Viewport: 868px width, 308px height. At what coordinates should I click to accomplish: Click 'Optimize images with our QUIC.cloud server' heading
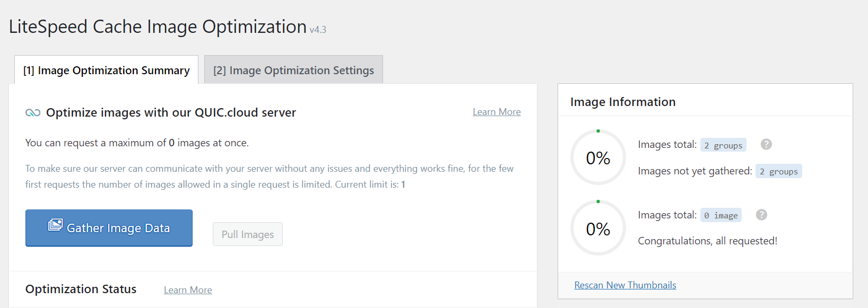tap(171, 112)
